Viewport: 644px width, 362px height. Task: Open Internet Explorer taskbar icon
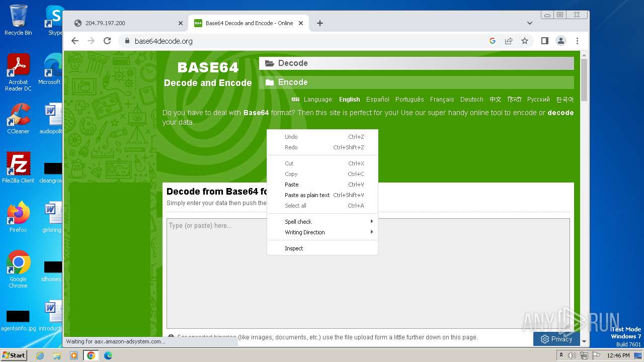[x=40, y=355]
